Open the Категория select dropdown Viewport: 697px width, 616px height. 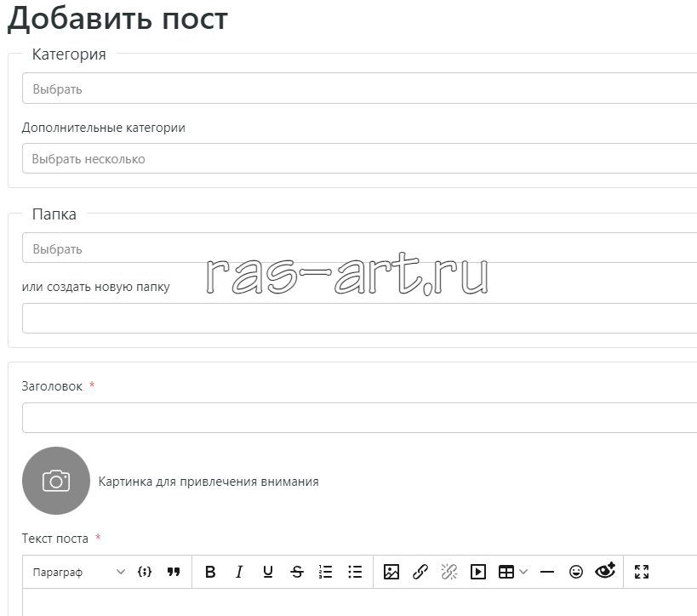pyautogui.click(x=359, y=88)
